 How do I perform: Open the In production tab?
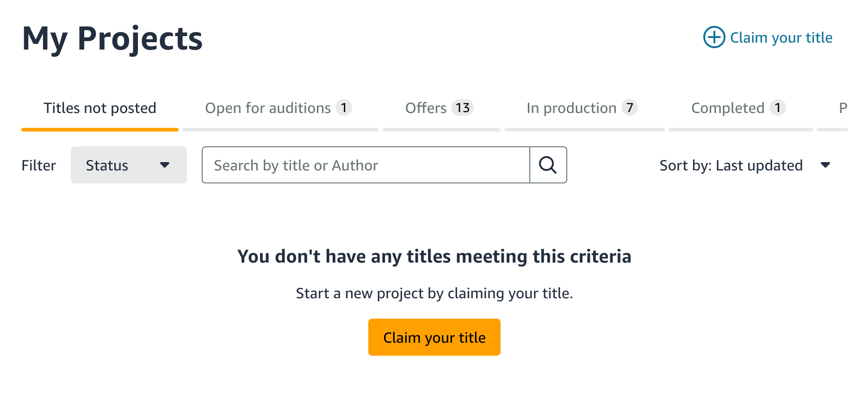584,111
